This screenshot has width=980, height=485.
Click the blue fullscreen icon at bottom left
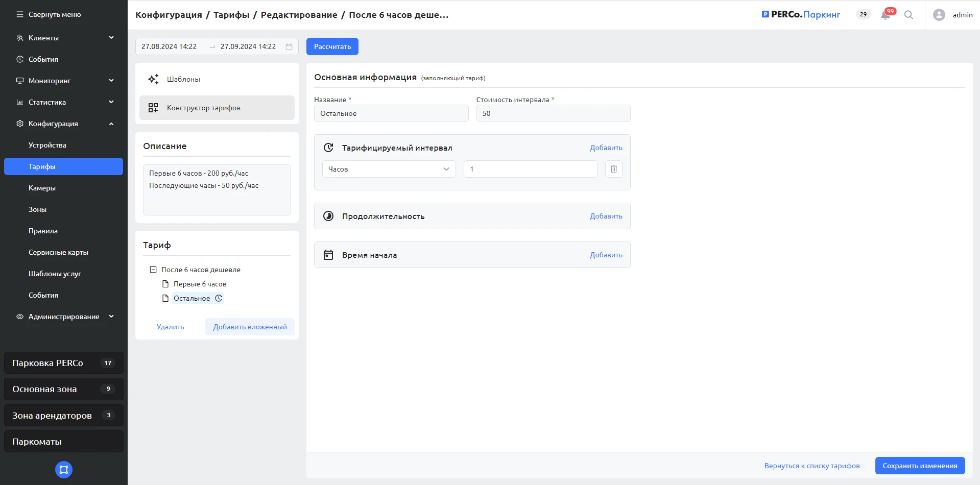[x=64, y=470]
